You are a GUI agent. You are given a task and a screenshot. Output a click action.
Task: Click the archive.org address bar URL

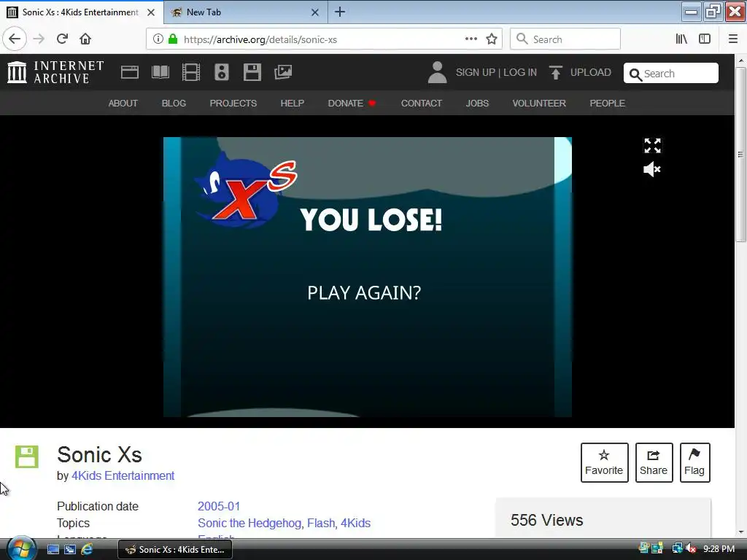coord(260,39)
